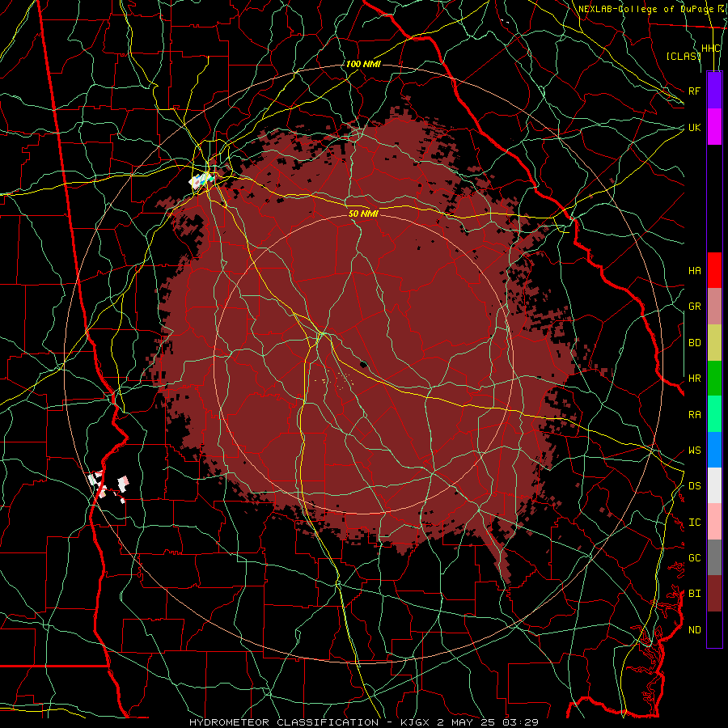Click the small black no-data hole inside the brown echo

click(x=363, y=364)
